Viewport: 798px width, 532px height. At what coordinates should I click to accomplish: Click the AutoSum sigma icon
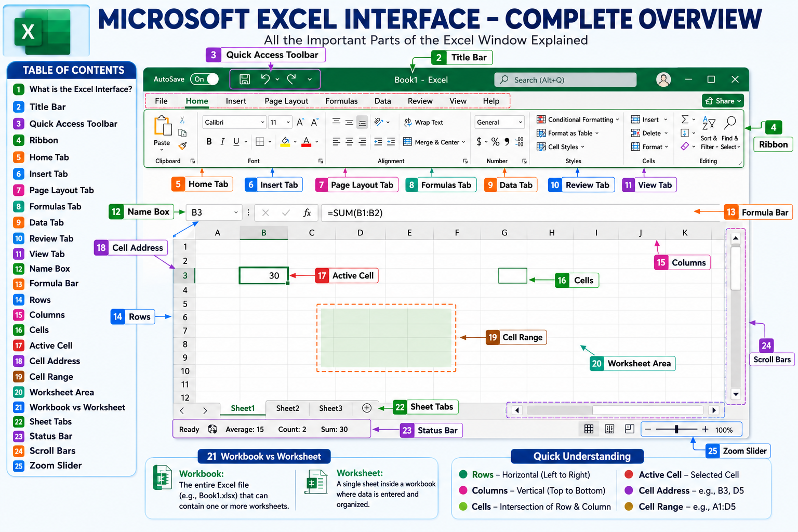click(685, 119)
